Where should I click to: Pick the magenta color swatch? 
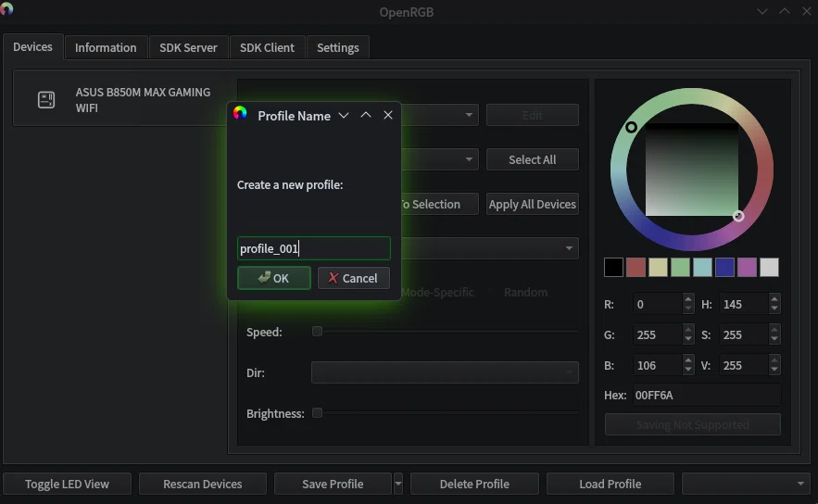coord(747,267)
